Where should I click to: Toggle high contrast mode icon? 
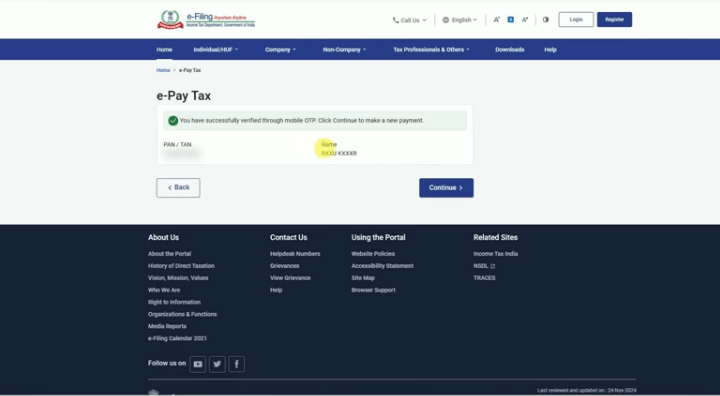tap(546, 20)
